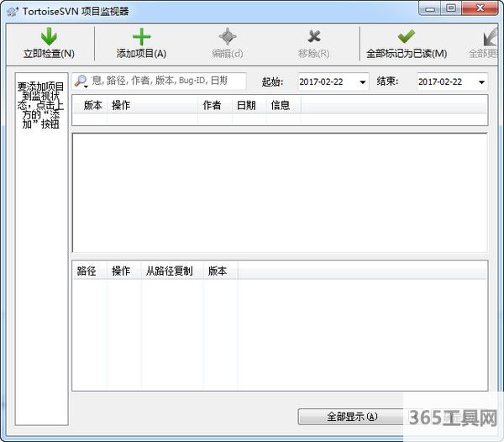Click the 立即检查 green arrow icon
This screenshot has width=504, height=442.
49,37
